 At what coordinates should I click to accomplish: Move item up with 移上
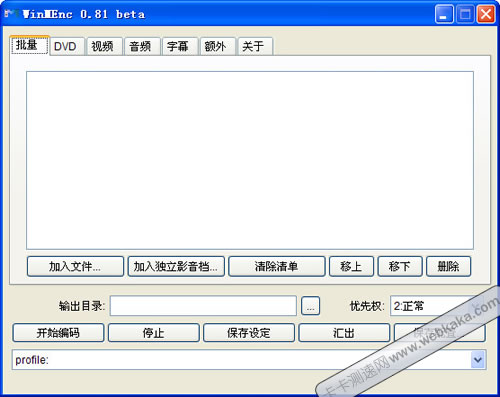[x=351, y=266]
